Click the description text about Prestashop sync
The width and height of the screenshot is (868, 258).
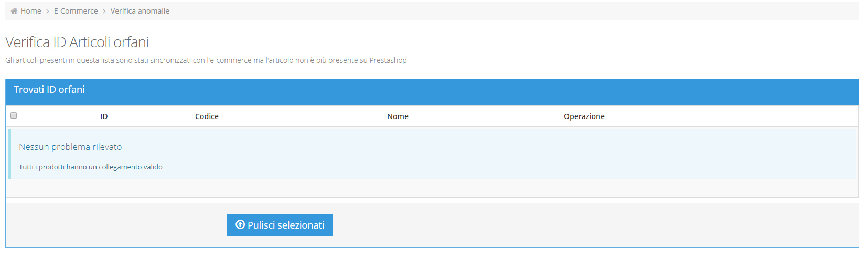pyautogui.click(x=206, y=60)
